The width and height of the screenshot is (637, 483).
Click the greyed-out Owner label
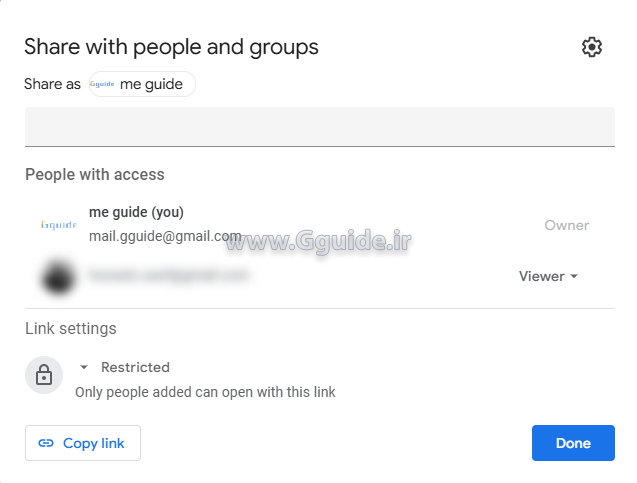click(x=566, y=225)
